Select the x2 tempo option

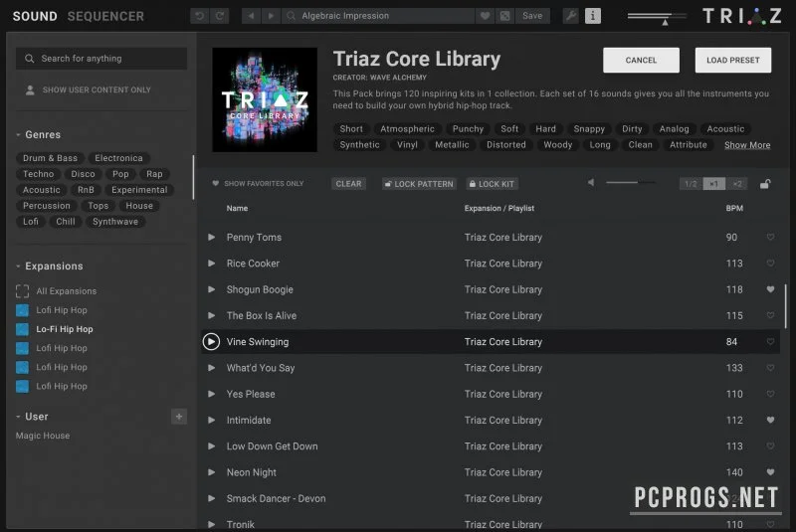[737, 184]
